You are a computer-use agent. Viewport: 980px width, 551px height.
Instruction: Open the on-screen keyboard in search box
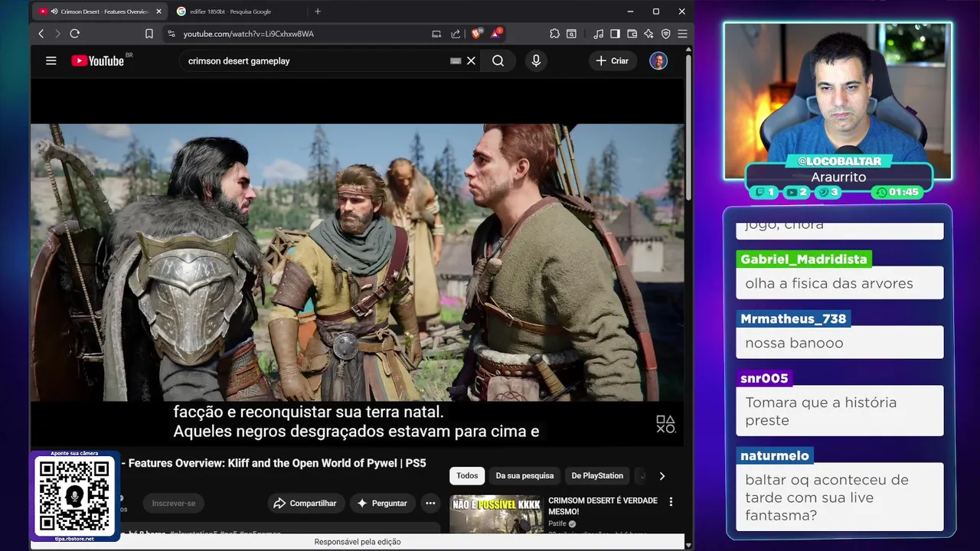(456, 60)
